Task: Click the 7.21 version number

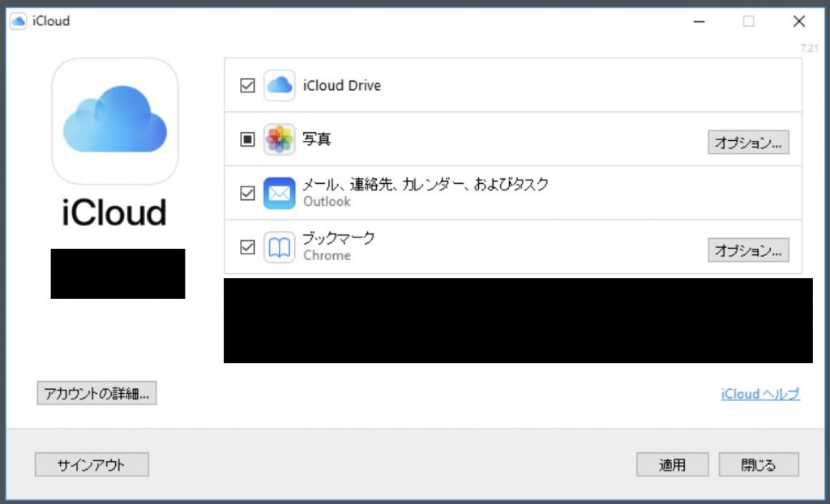Action: tap(810, 48)
